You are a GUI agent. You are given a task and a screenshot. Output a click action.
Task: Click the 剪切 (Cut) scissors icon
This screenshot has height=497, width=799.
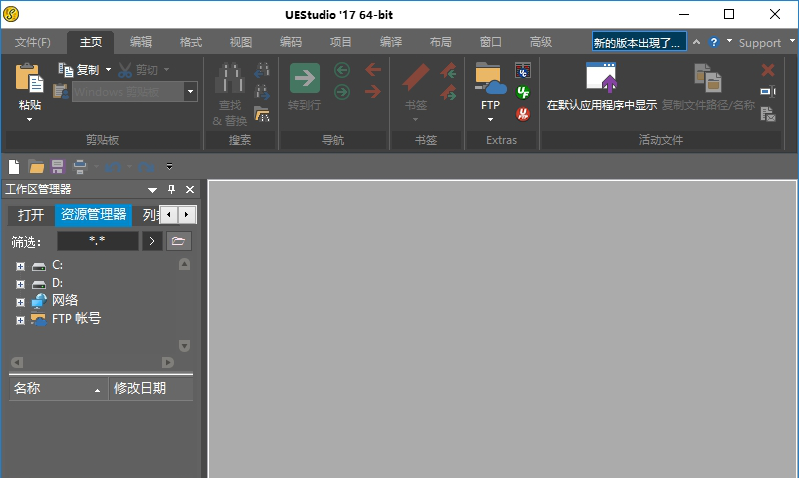click(125, 70)
